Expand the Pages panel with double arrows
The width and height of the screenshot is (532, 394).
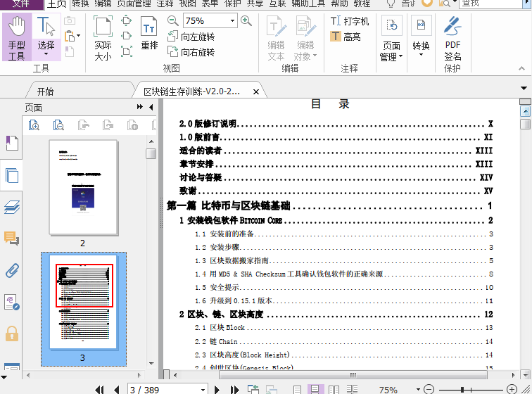[x=140, y=107]
